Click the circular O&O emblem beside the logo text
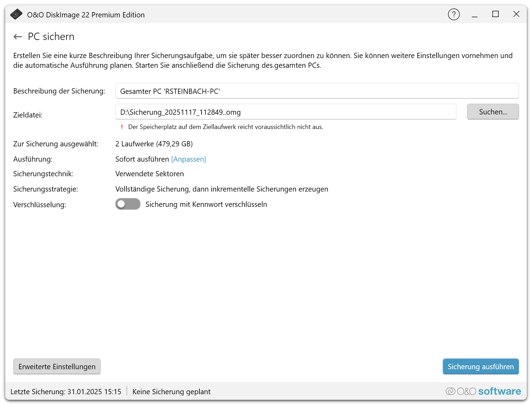Viewport: 532px width, 405px height. click(450, 391)
